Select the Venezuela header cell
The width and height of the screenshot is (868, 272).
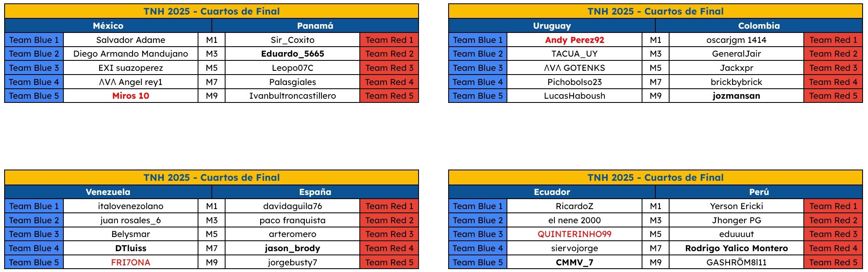tap(108, 192)
